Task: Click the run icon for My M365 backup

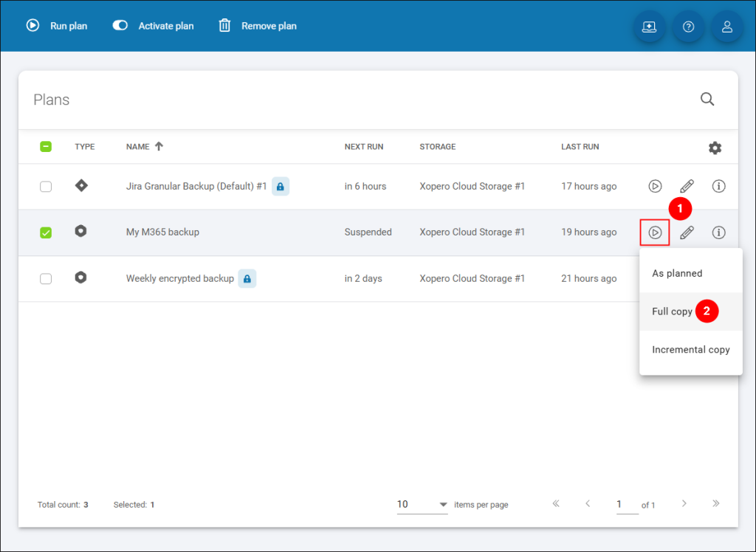Action: pyautogui.click(x=655, y=232)
